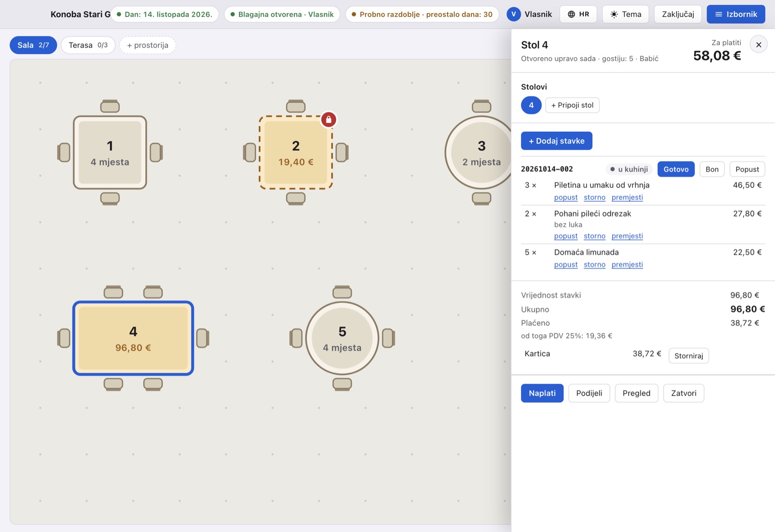This screenshot has width=775, height=532.
Task: Click the Naplati button
Action: pos(542,393)
